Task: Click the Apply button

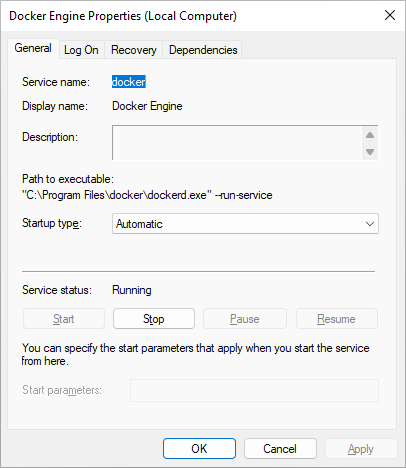Action: 361,449
